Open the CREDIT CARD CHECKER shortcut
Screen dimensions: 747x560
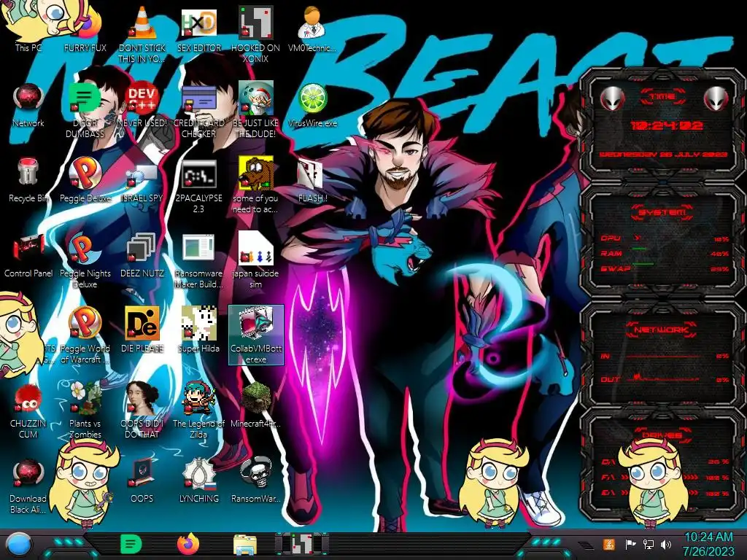[199, 111]
